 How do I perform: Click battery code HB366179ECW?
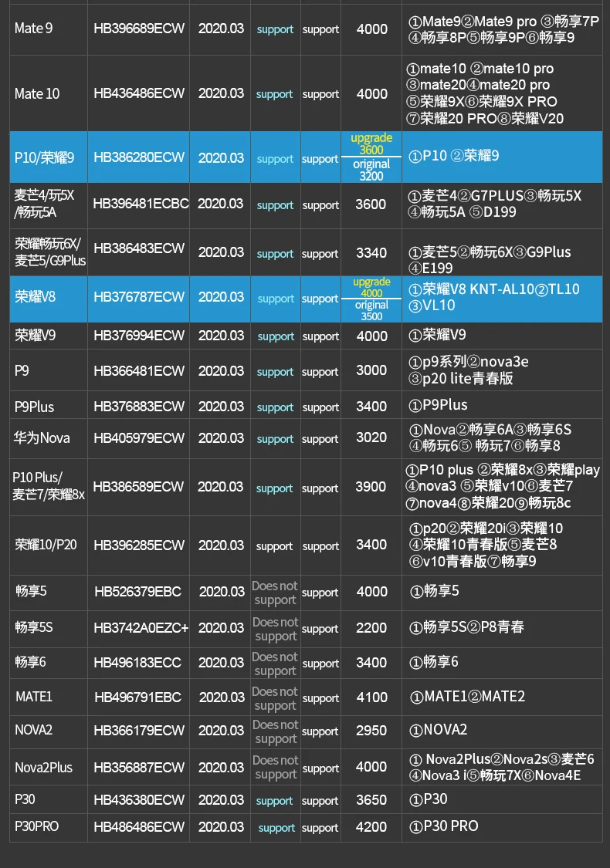pos(138,730)
